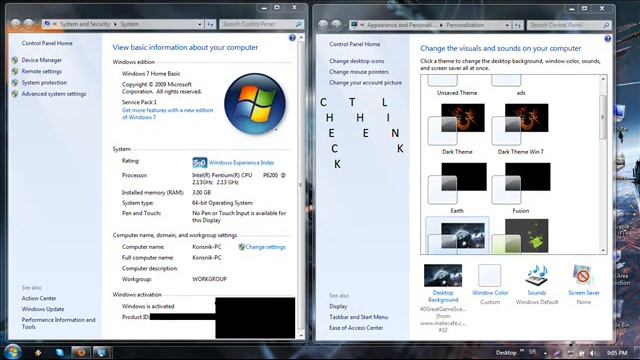This screenshot has width=640, height=360.
Task: Go to Control Panel Home in System window
Action: [47, 43]
